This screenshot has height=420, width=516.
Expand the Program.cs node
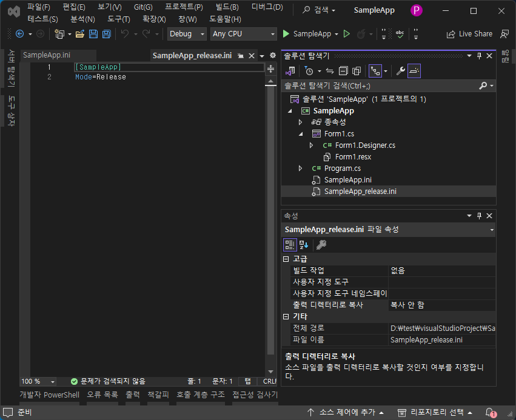300,168
